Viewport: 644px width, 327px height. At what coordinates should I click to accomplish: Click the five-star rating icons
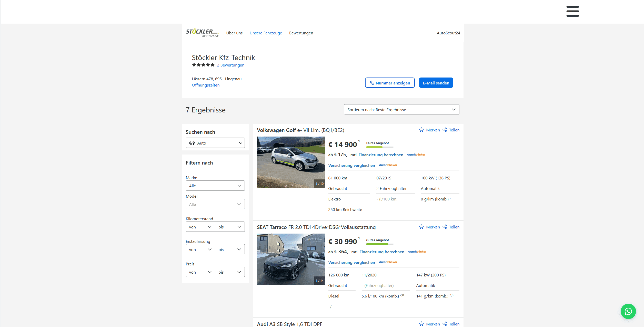(203, 65)
